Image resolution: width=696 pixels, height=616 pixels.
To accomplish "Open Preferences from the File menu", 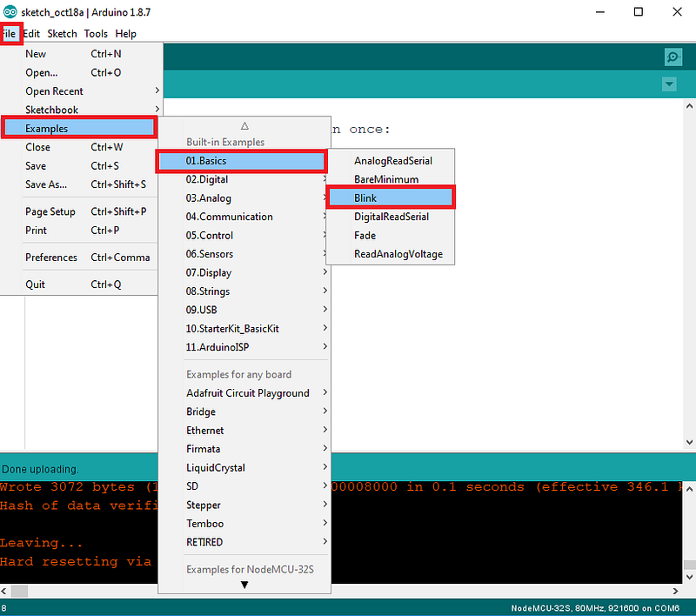I will click(x=79, y=258).
